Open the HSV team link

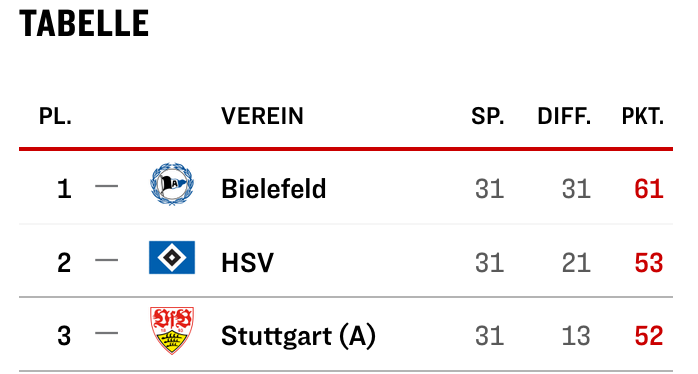click(x=248, y=262)
